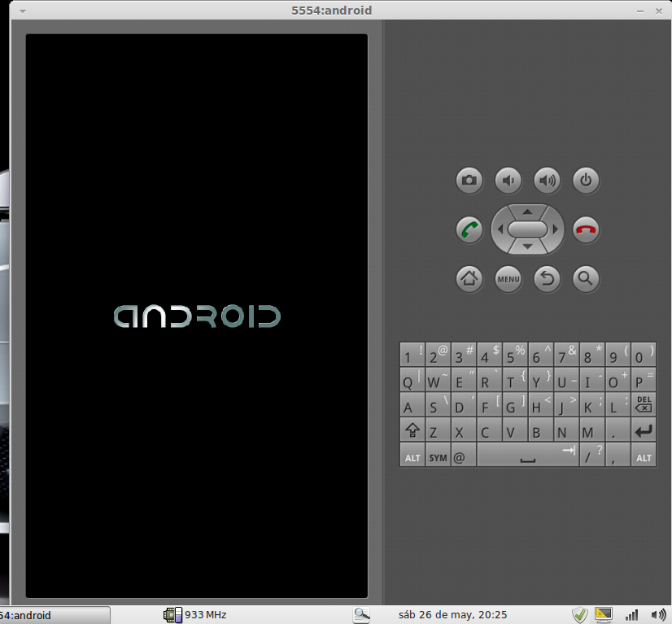Click the emulator power button

click(x=586, y=181)
